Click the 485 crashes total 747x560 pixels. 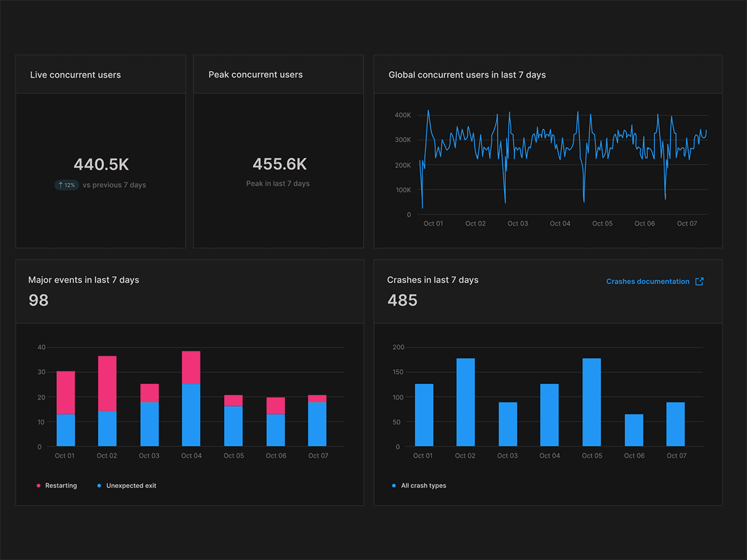pos(402,300)
